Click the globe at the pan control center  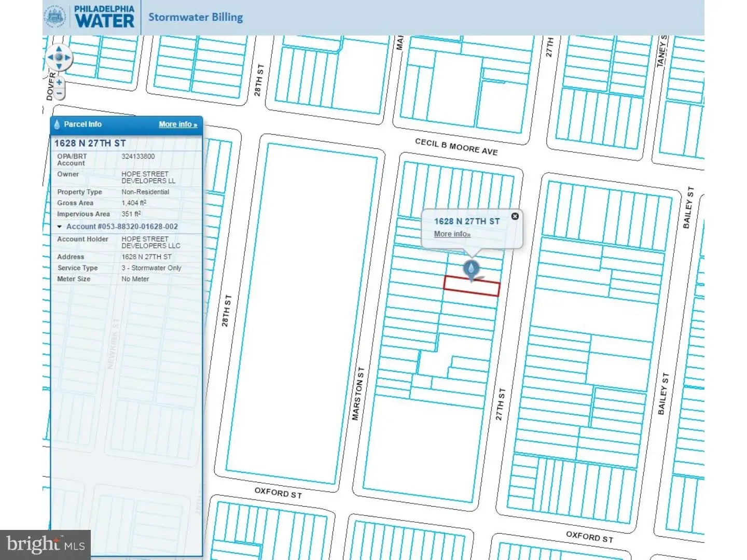pos(59,58)
